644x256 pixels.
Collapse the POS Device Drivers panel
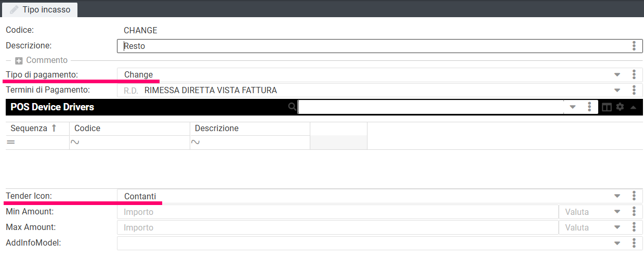pos(633,107)
